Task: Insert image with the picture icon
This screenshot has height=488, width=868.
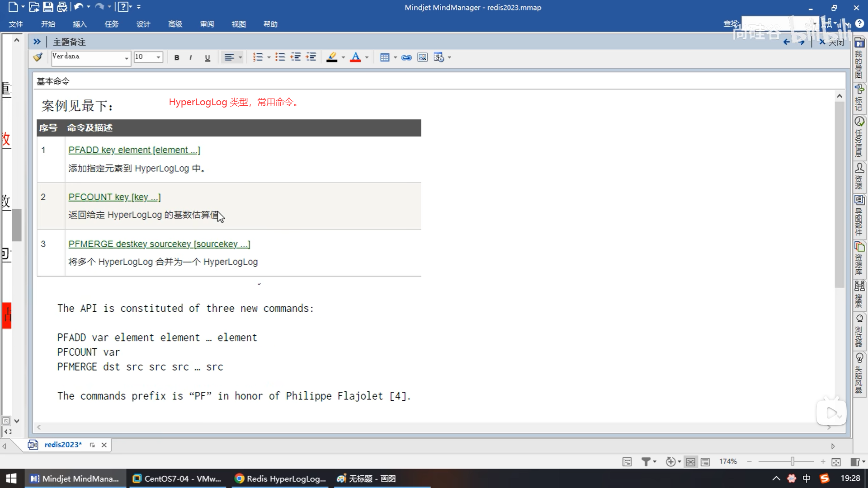Action: (422, 57)
